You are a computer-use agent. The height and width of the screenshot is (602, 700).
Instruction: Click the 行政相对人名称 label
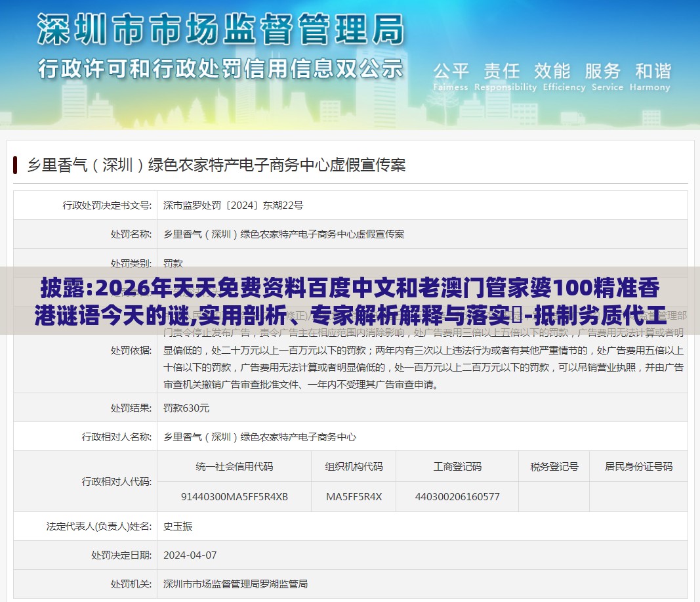coord(117,437)
